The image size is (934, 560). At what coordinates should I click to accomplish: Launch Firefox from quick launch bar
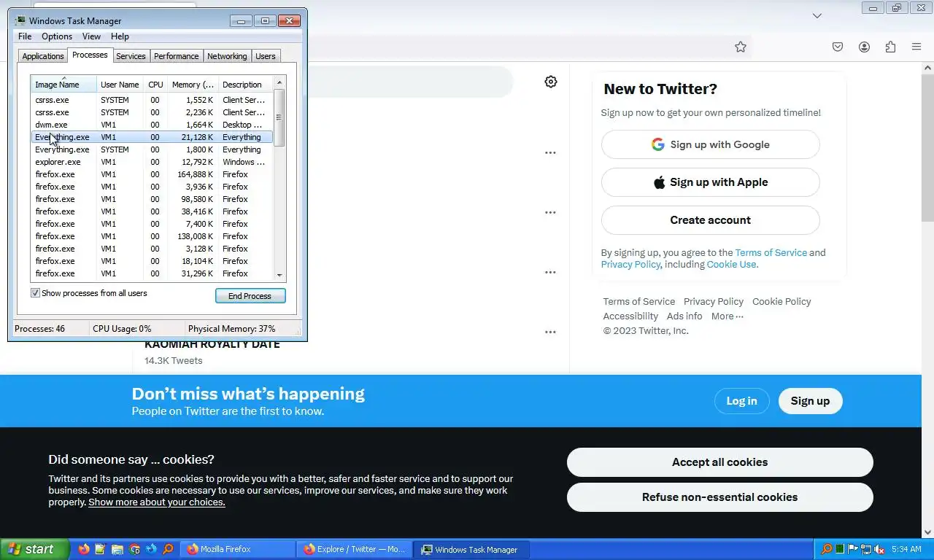(x=84, y=549)
